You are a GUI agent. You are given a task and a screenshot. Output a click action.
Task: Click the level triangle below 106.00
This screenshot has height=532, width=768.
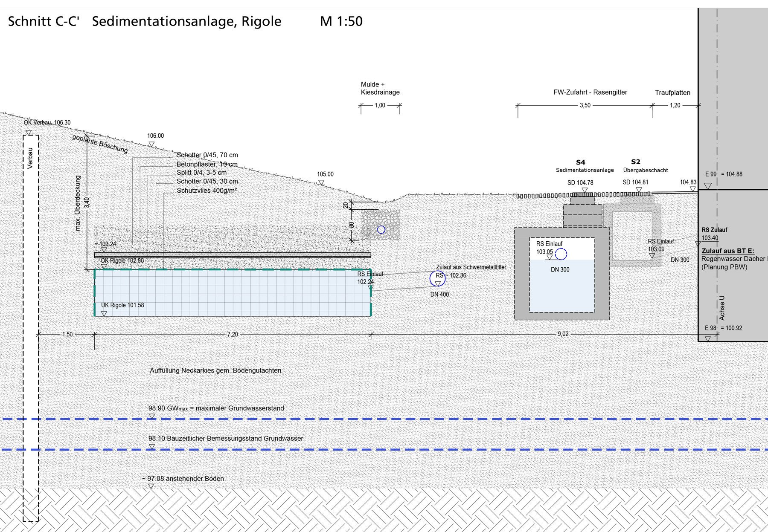point(151,145)
